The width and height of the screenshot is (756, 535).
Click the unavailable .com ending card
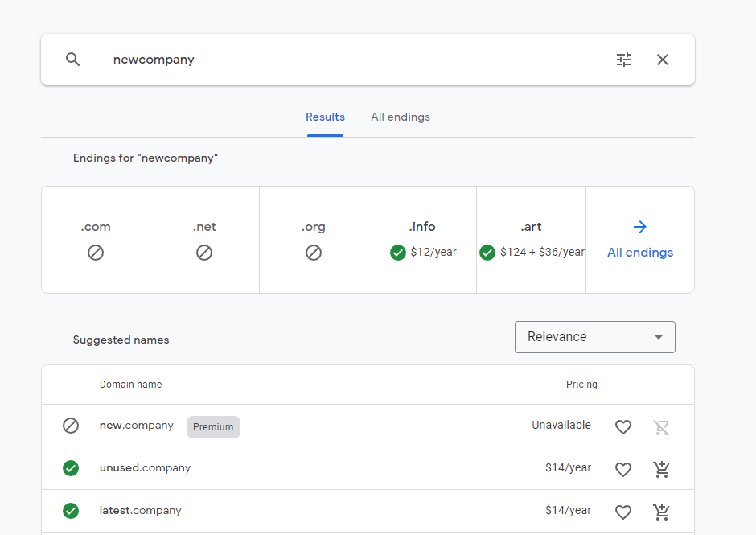(96, 240)
